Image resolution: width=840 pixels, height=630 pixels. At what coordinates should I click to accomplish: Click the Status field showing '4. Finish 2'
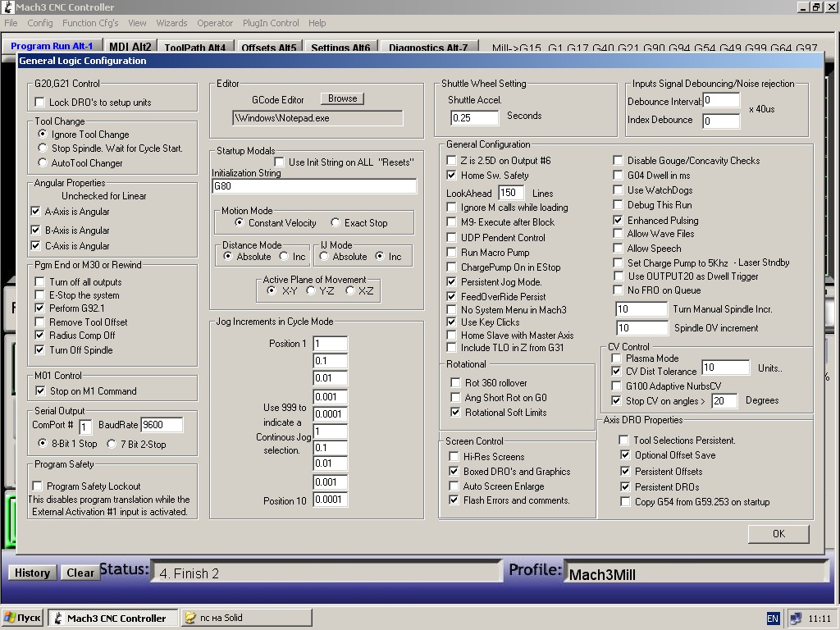(326, 572)
